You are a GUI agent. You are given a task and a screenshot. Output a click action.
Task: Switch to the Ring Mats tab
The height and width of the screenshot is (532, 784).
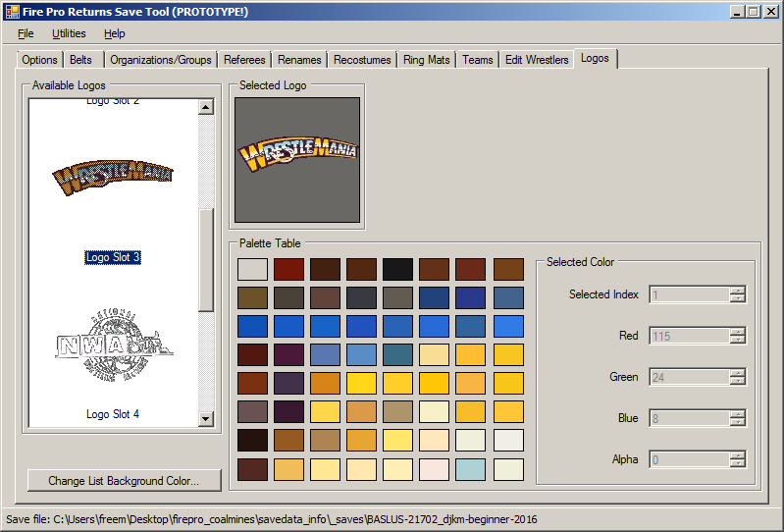point(426,60)
